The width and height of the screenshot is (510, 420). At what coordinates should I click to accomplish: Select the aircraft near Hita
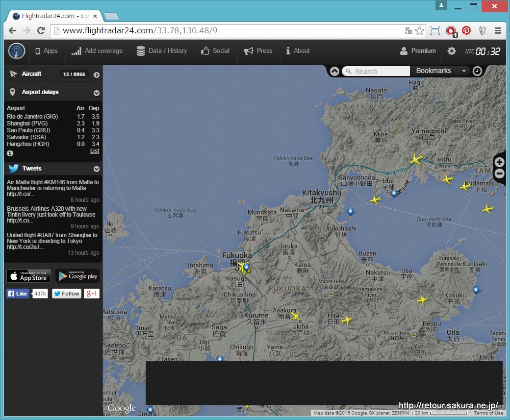[x=347, y=320]
